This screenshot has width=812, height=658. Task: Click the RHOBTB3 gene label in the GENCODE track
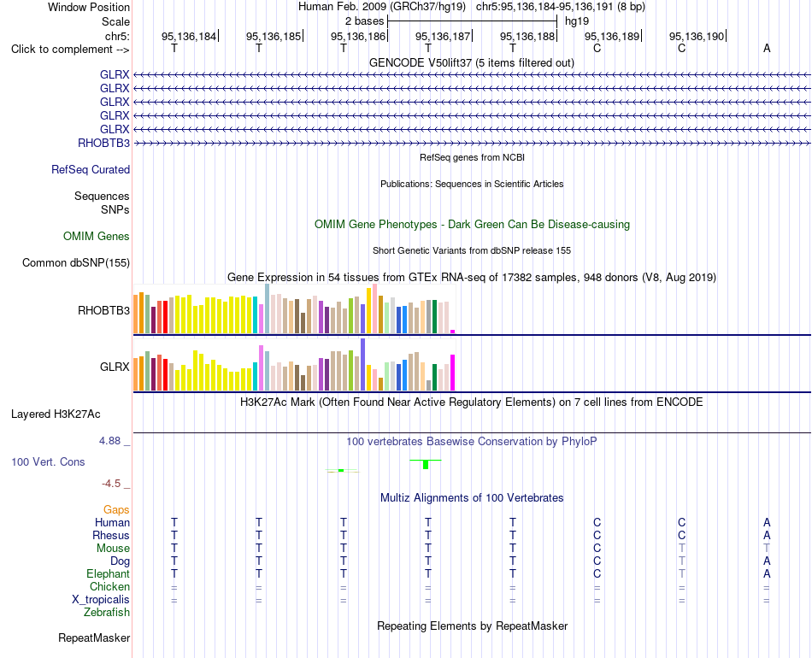point(103,143)
